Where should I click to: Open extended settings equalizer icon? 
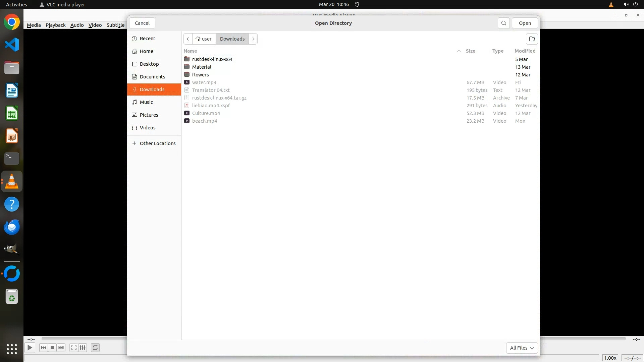[x=83, y=348]
